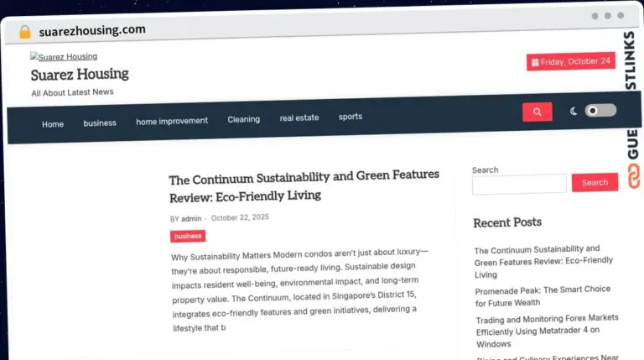The width and height of the screenshot is (644, 360).
Task: Click the Suarez Housing logo image
Action: tap(64, 57)
